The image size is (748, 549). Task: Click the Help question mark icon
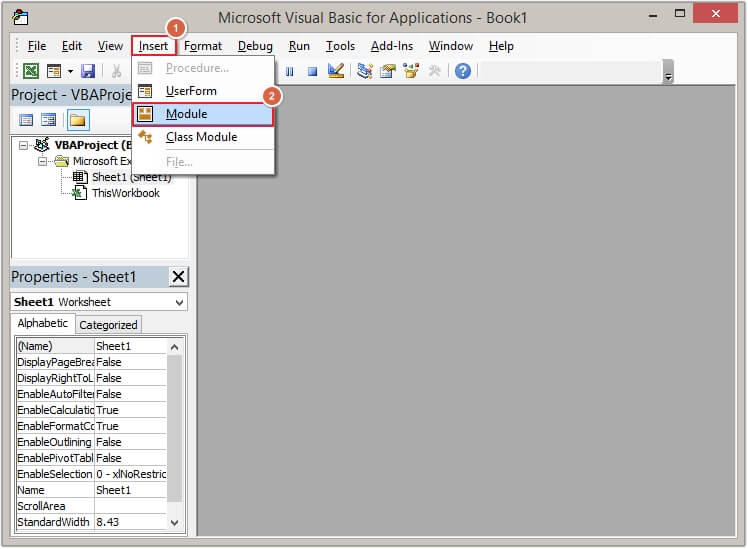coord(463,71)
